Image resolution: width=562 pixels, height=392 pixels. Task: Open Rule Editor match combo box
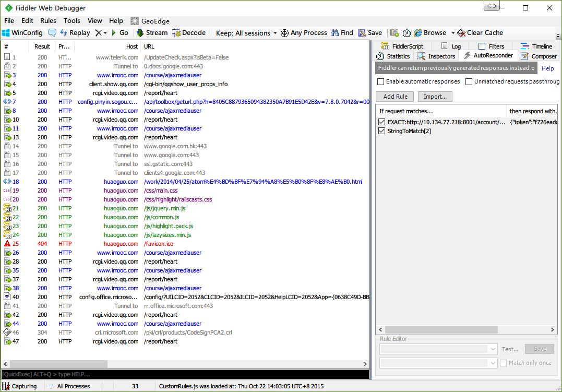pos(438,349)
